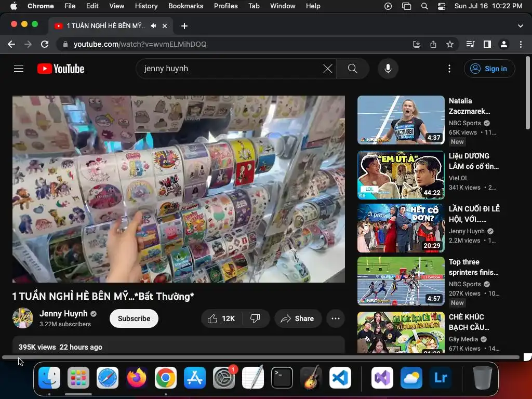The width and height of the screenshot is (532, 399).
Task: Open the 20:29 prom video thumbnail
Action: (x=401, y=228)
